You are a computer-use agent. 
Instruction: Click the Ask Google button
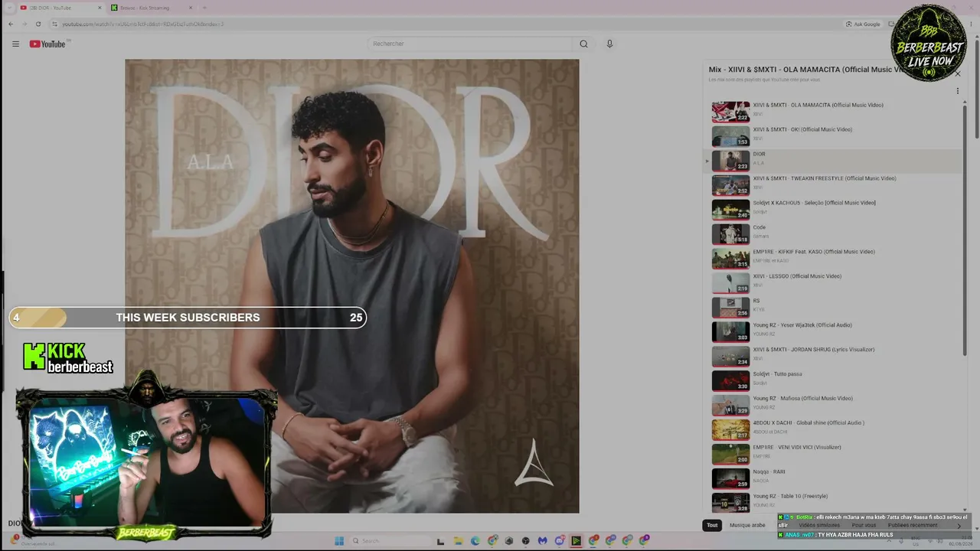863,24
